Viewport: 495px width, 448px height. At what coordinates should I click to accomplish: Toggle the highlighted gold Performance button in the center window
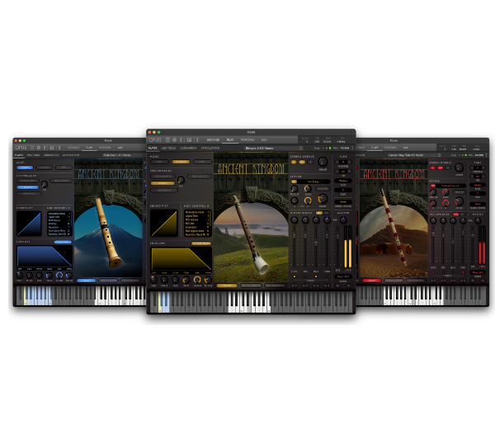(x=163, y=183)
